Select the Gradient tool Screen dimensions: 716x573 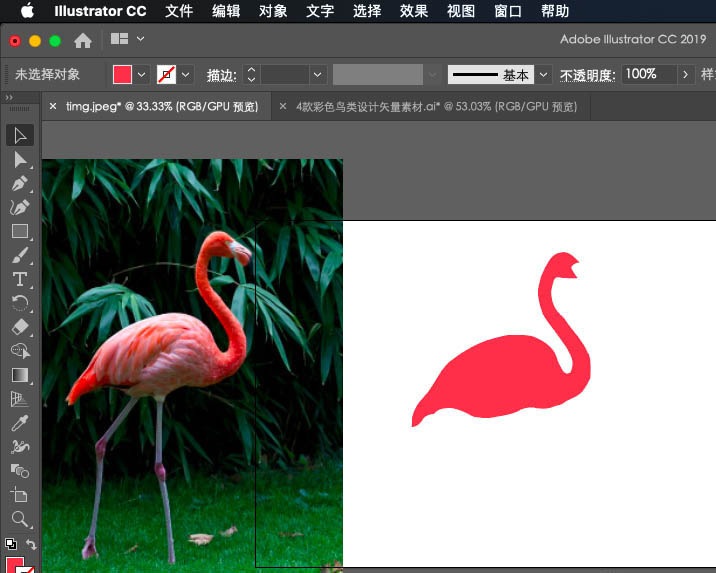tap(20, 375)
